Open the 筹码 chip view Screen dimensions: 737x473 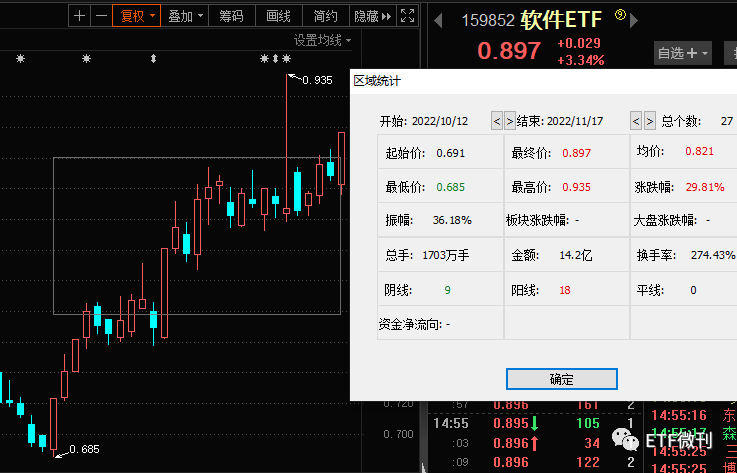point(232,16)
